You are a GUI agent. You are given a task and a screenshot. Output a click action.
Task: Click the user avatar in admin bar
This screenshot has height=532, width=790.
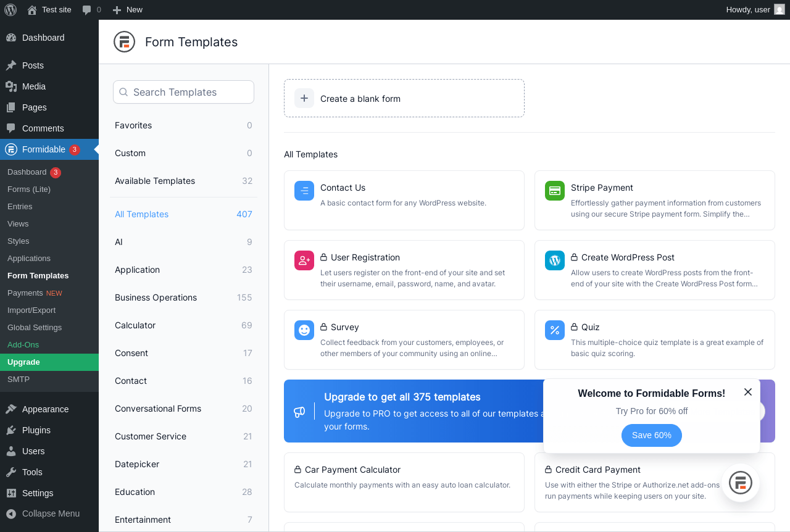click(x=780, y=9)
